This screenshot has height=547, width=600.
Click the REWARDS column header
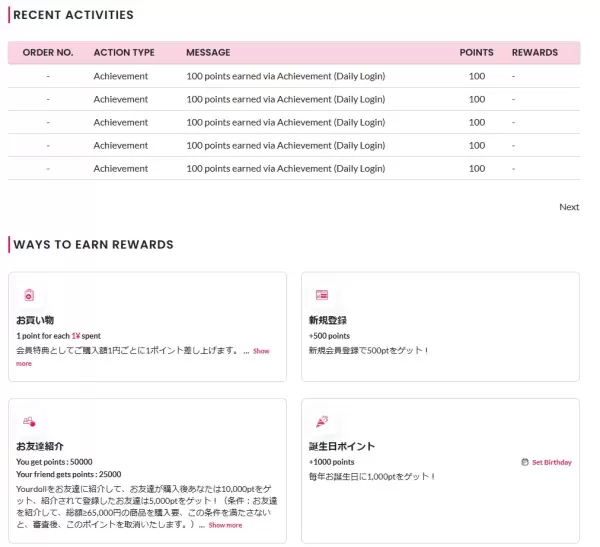pyautogui.click(x=535, y=52)
